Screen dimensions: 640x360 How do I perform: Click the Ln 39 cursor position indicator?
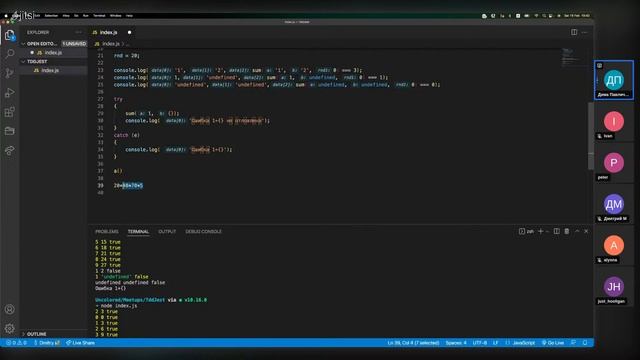coord(413,343)
